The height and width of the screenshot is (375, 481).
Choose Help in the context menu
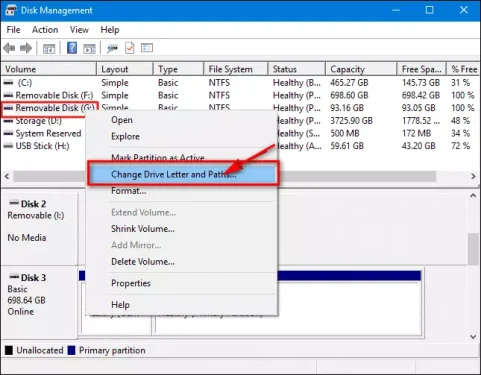tap(120, 305)
